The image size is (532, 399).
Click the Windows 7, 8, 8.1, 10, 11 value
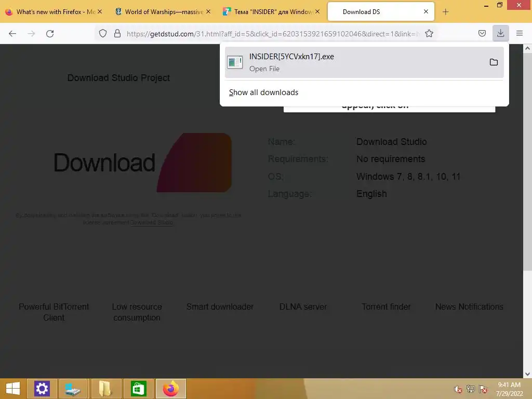(x=408, y=177)
